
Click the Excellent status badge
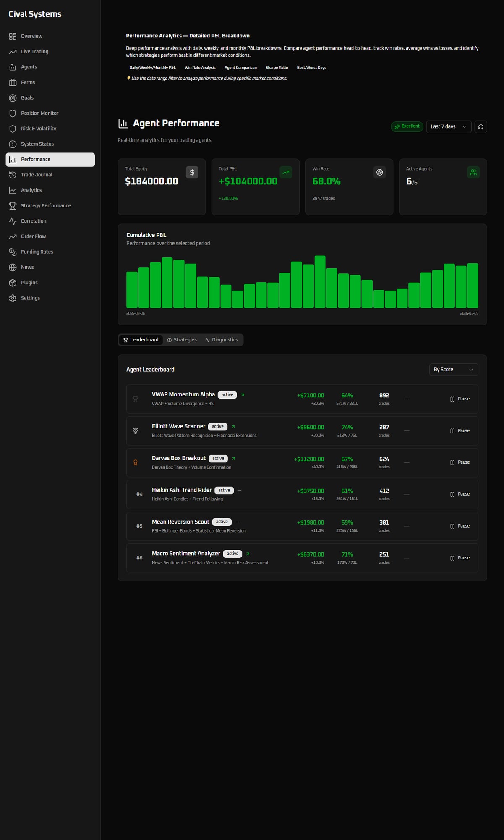407,126
